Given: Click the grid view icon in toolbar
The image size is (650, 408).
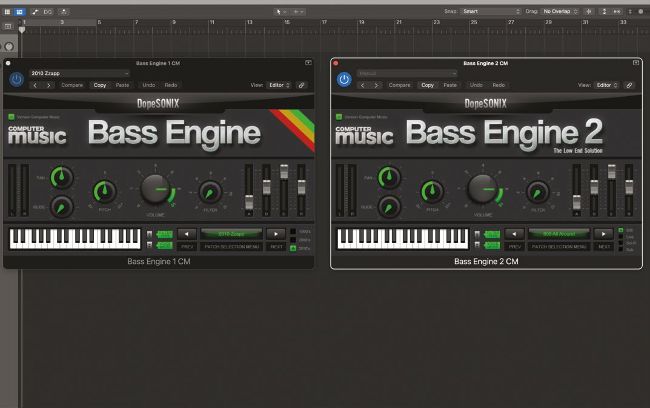Looking at the screenshot, I should click(x=7, y=12).
